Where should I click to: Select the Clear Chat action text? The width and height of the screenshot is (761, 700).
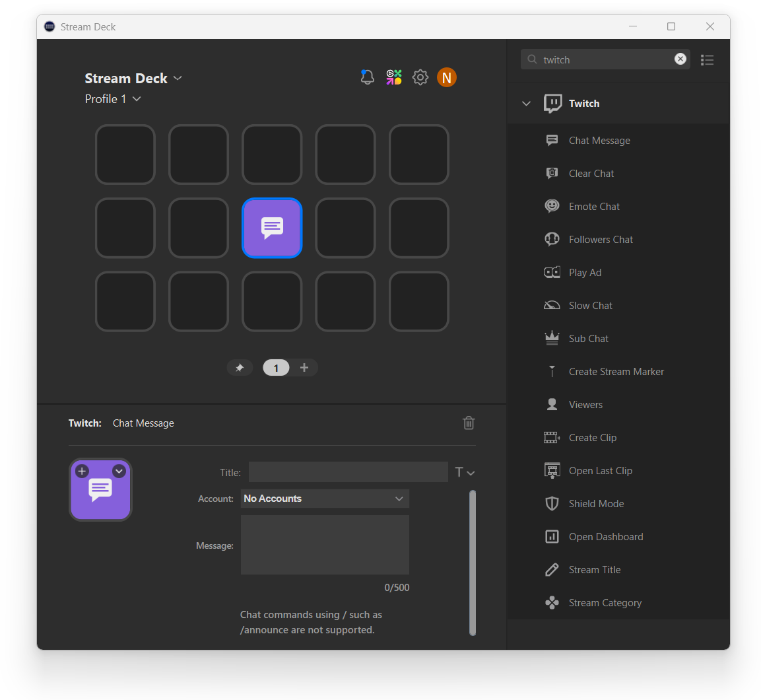click(591, 173)
